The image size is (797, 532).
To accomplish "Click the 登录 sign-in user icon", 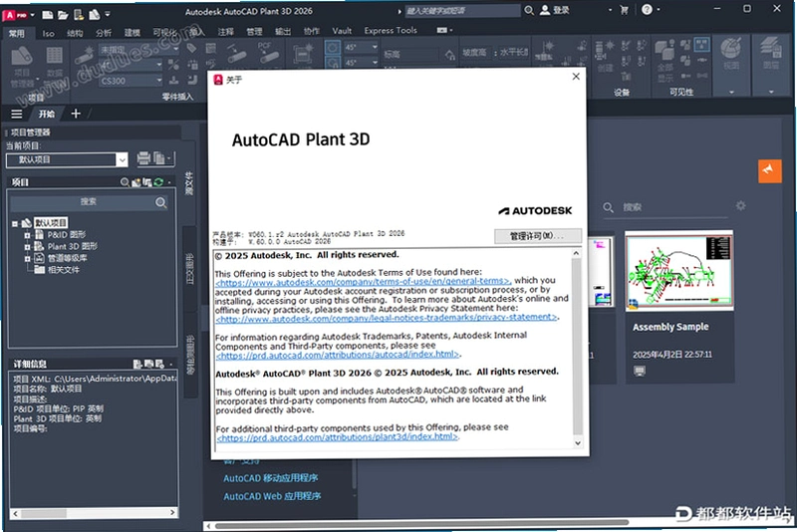I will click(x=545, y=10).
